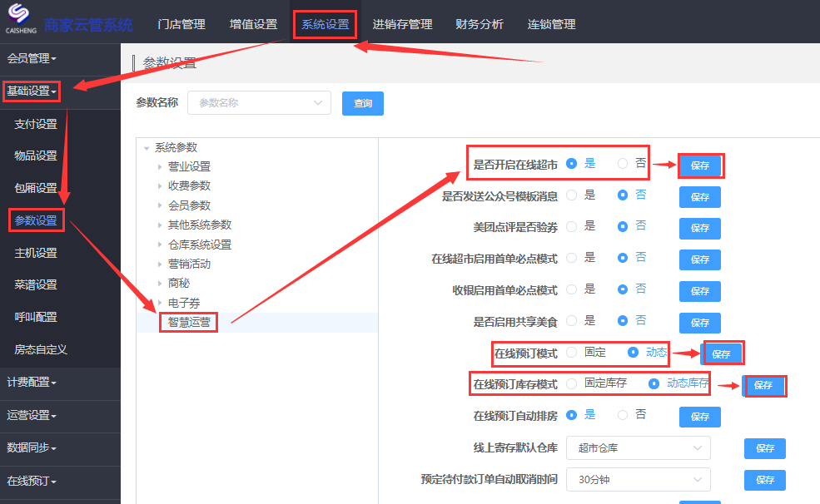Set 是否开启在线超市 to 否

[623, 164]
